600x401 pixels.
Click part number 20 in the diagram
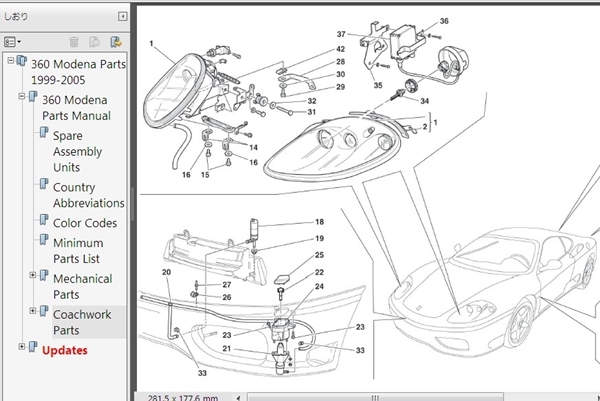(x=166, y=272)
